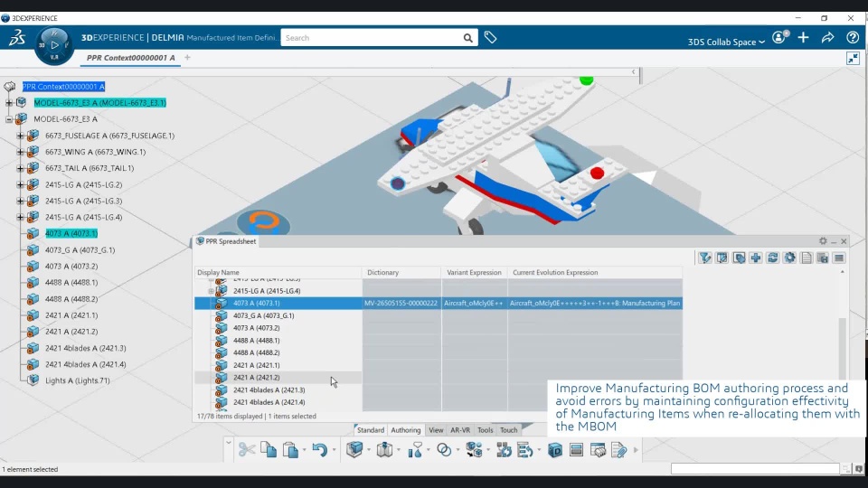Screen dimensions: 868x488
Task: Click the Undo arrow icon
Action: pos(319,450)
